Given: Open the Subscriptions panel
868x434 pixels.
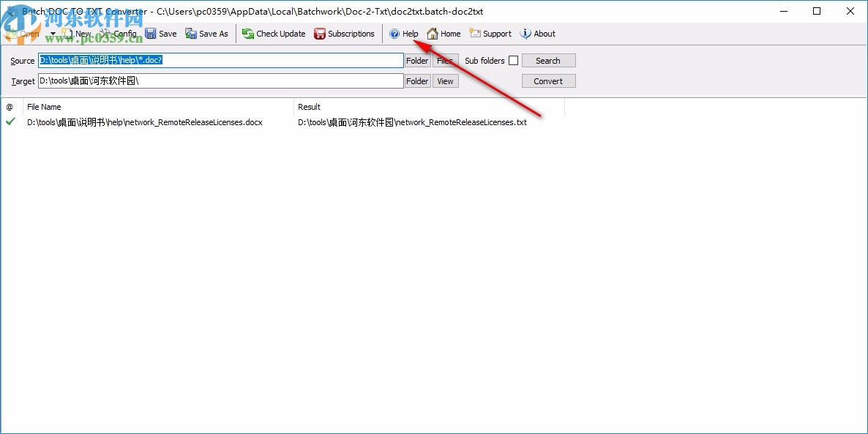Looking at the screenshot, I should tap(345, 33).
